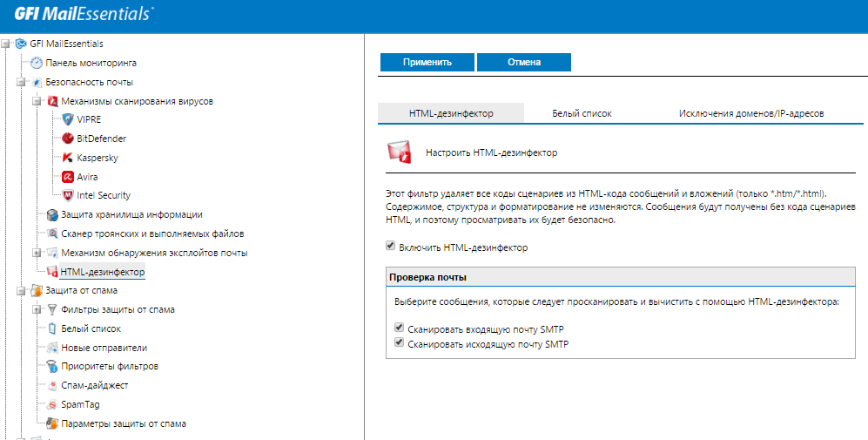The image size is (868, 440).
Task: Click the Intel Security shield icon
Action: (x=68, y=195)
